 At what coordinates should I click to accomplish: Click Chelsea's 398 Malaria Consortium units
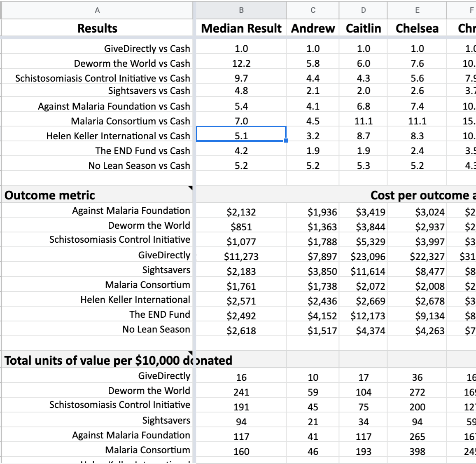417,452
